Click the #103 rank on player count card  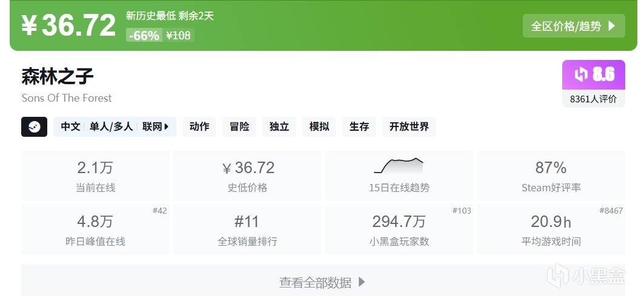(462, 211)
